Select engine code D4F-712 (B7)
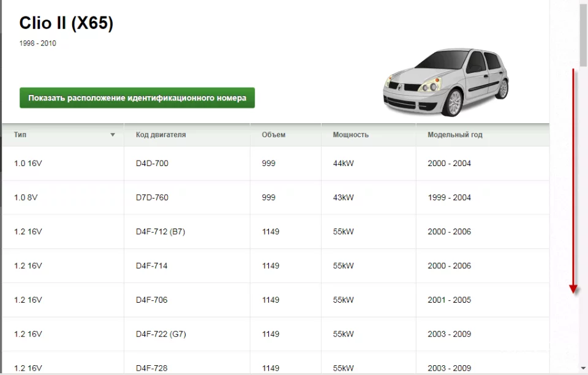The image size is (588, 375). (x=160, y=232)
